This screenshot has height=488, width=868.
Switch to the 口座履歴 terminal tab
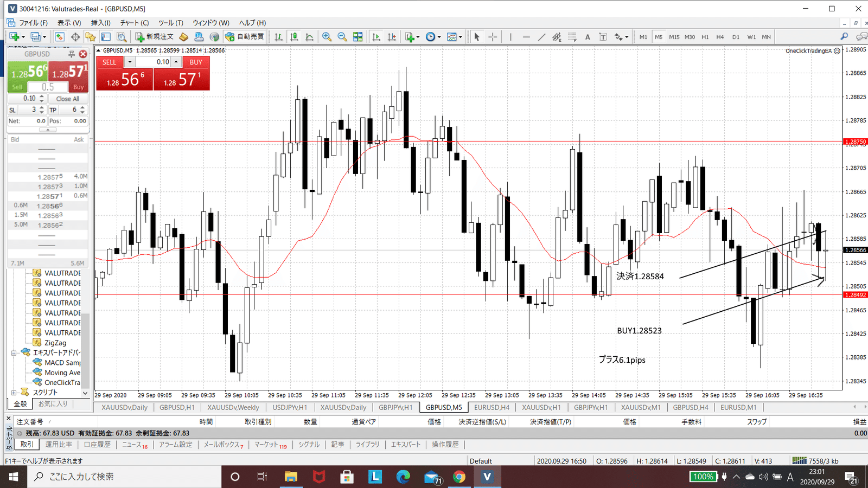tap(97, 445)
